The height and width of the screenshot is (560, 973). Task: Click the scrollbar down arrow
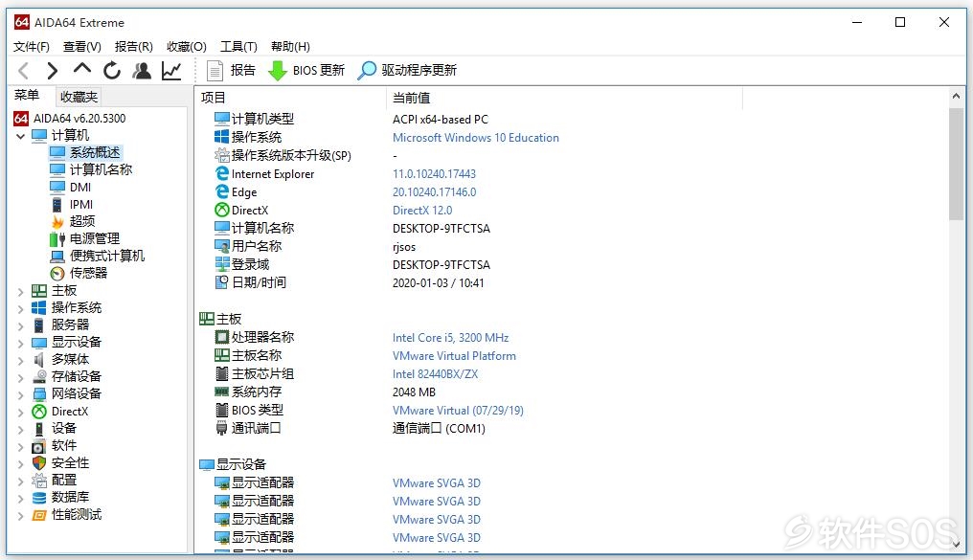point(956,544)
